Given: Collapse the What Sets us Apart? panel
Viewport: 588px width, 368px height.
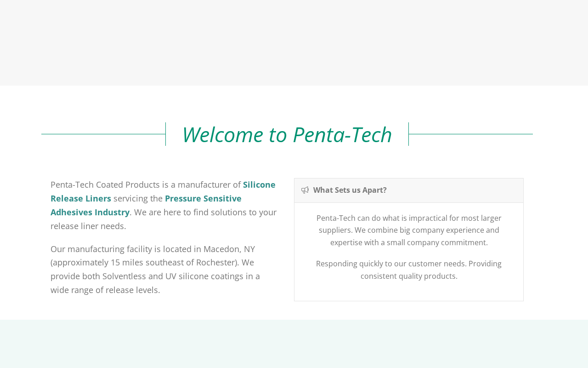Looking at the screenshot, I should tap(408, 190).
